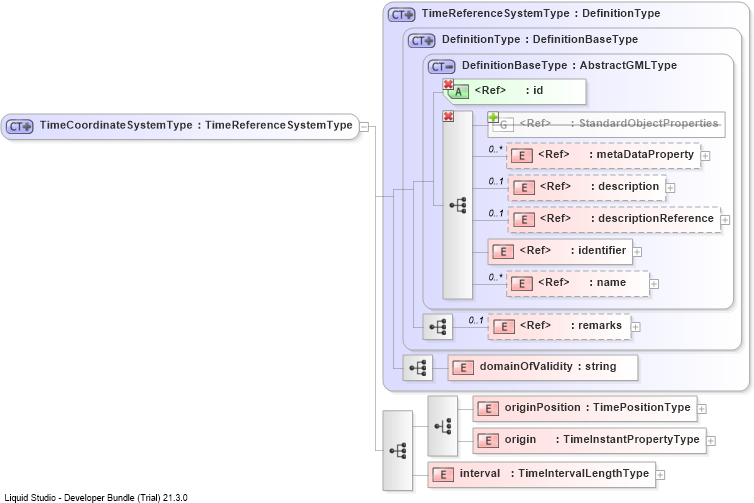Select the 'originPosition : TimePositionType' label
Viewport: 754px width, 503px height.
tap(597, 407)
